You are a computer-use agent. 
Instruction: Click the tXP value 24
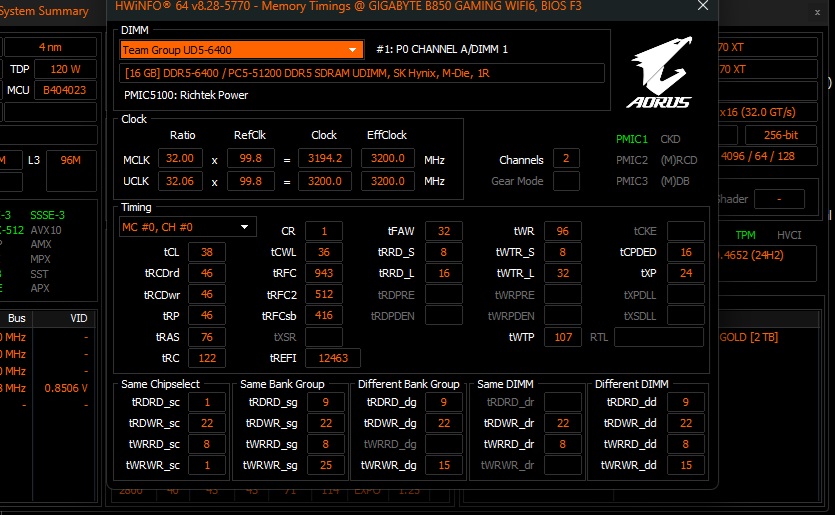[x=686, y=273]
